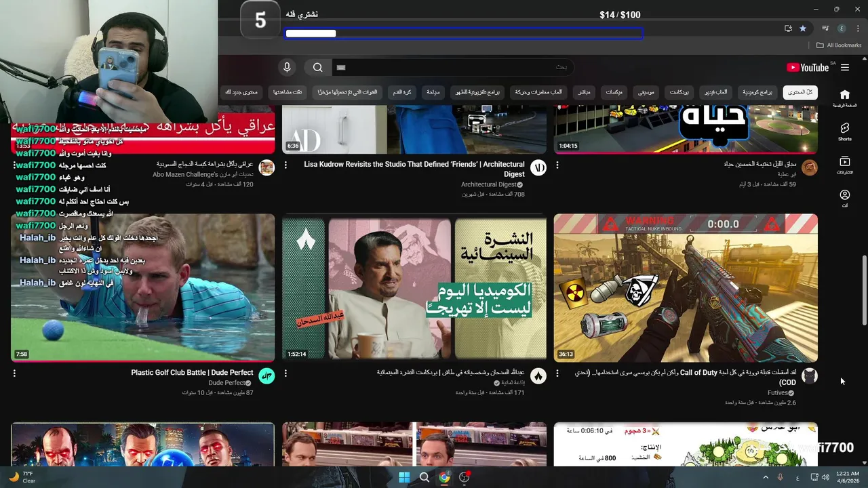The image size is (868, 488).
Task: Open the You profile section in sidebar
Action: point(844,199)
